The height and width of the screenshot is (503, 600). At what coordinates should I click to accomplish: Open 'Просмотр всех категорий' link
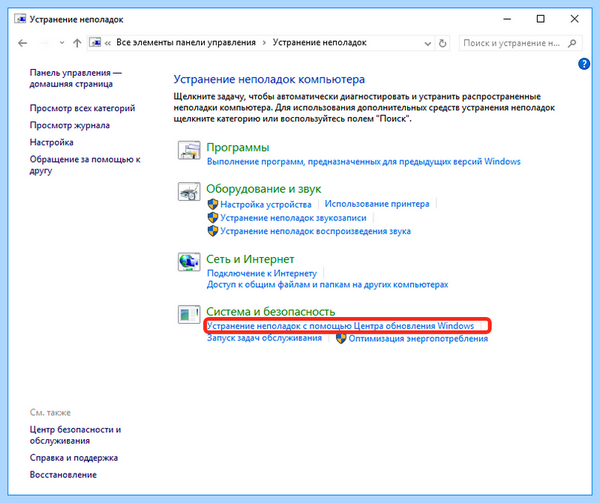[x=82, y=108]
